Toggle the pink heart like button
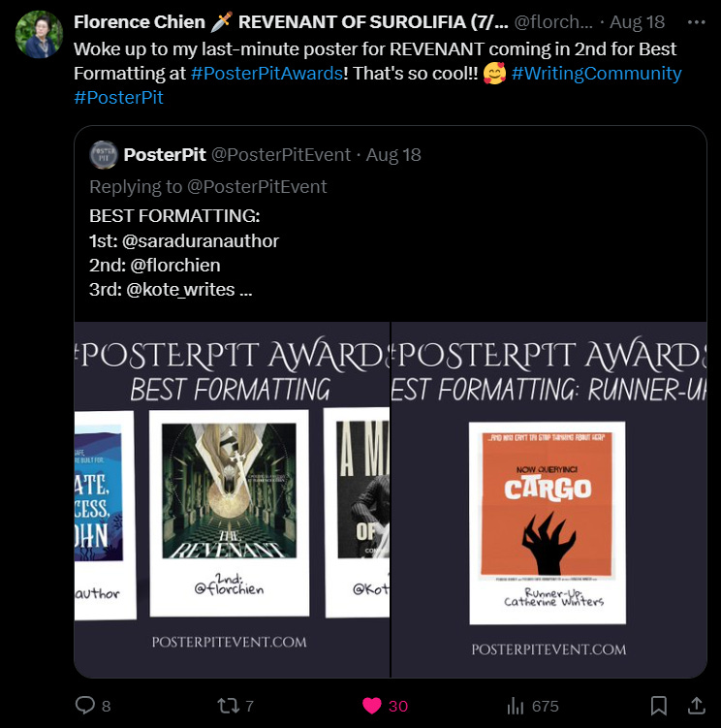Image resolution: width=721 pixels, height=728 pixels. click(x=372, y=706)
